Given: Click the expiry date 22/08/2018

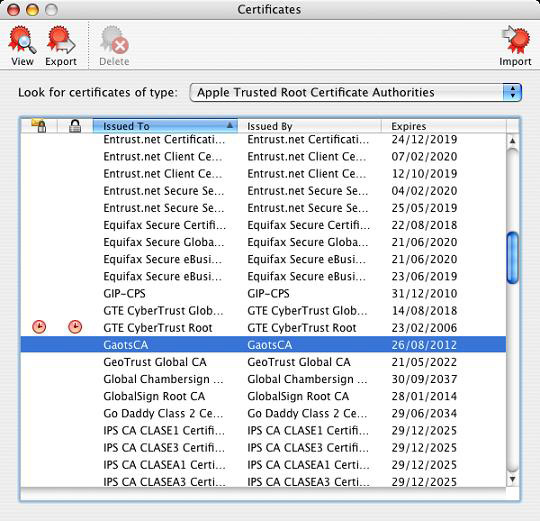Looking at the screenshot, I should (x=424, y=225).
